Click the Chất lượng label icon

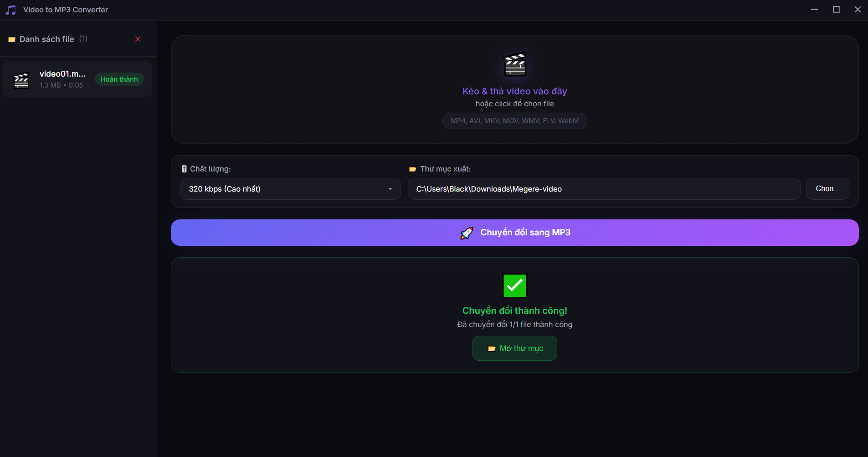[184, 169]
